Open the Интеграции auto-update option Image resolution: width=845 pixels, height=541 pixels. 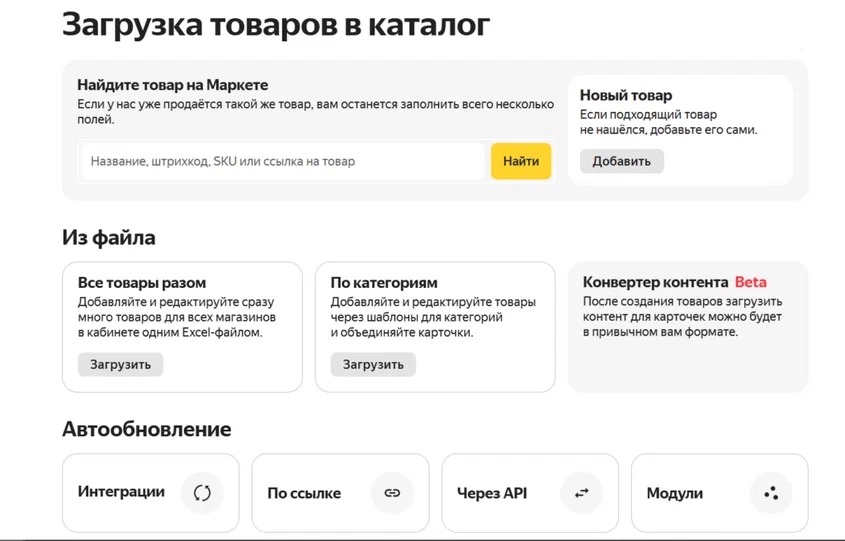click(x=121, y=492)
